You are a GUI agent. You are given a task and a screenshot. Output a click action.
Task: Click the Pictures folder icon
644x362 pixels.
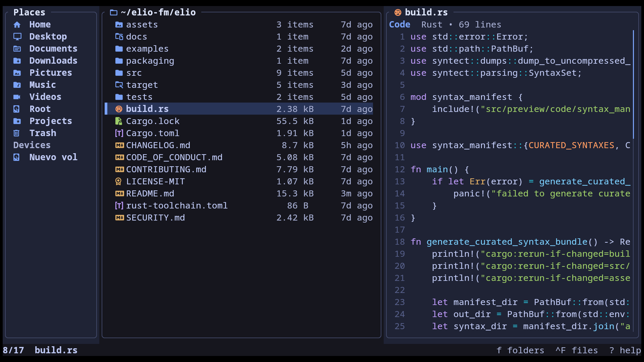coord(17,73)
